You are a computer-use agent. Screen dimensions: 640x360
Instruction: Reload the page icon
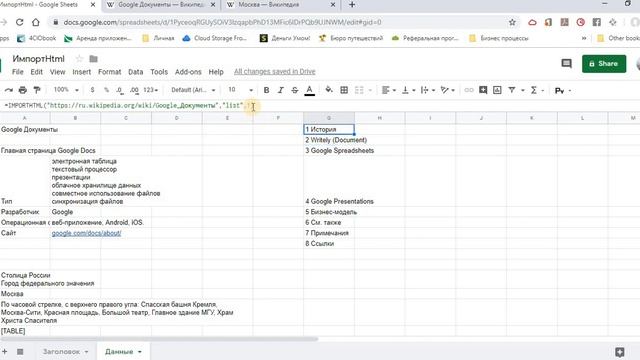20,22
